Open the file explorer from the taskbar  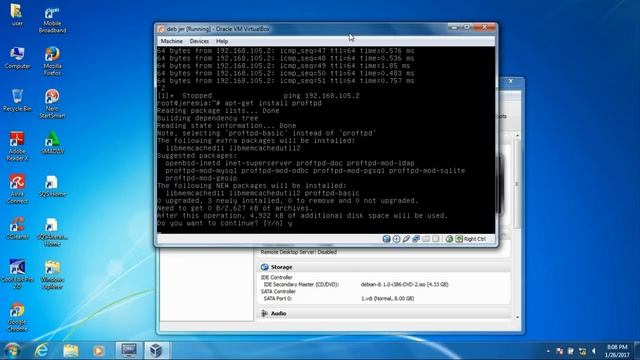coord(70,350)
